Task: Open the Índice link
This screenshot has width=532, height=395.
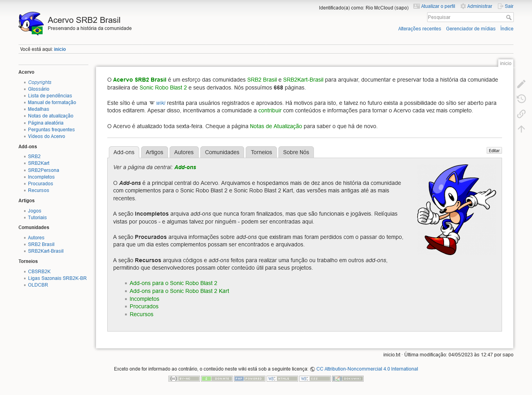Action: coord(507,29)
